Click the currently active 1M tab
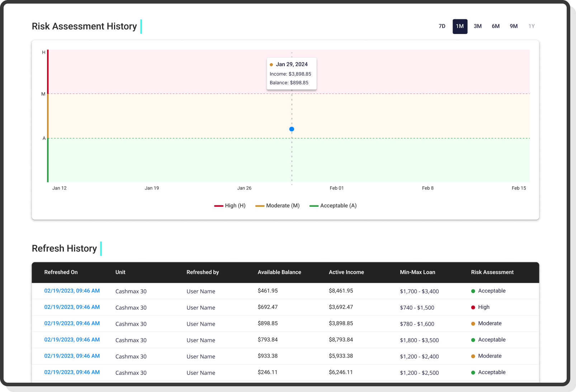576x392 pixels. 460,26
